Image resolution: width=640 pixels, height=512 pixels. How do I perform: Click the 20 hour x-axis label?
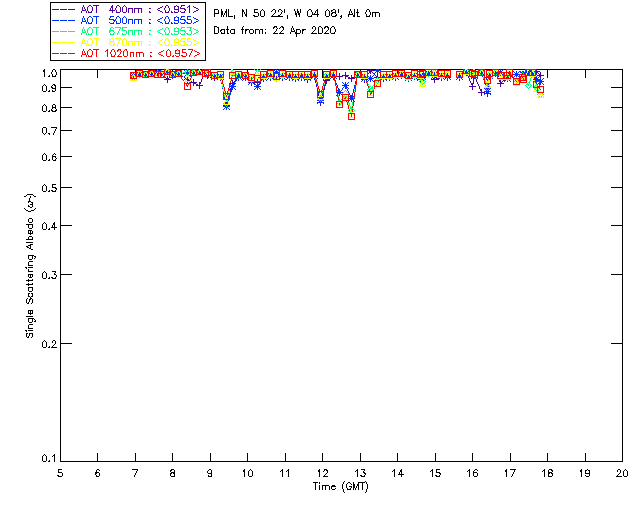(x=622, y=473)
